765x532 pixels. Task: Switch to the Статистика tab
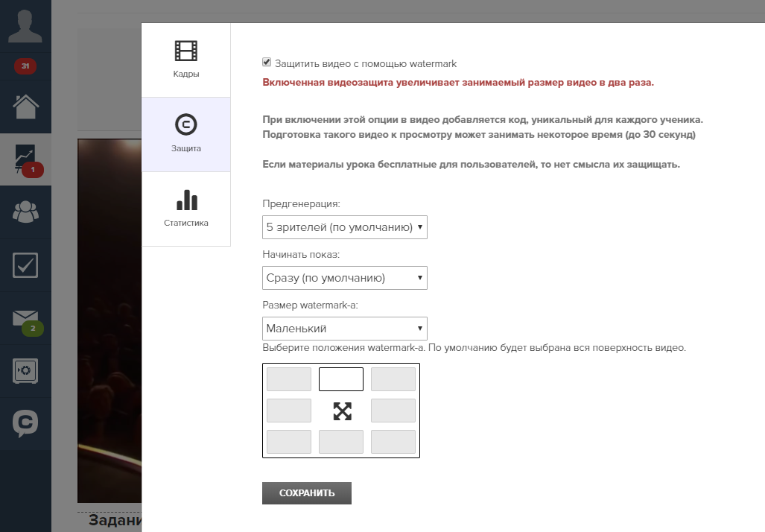pyautogui.click(x=186, y=209)
